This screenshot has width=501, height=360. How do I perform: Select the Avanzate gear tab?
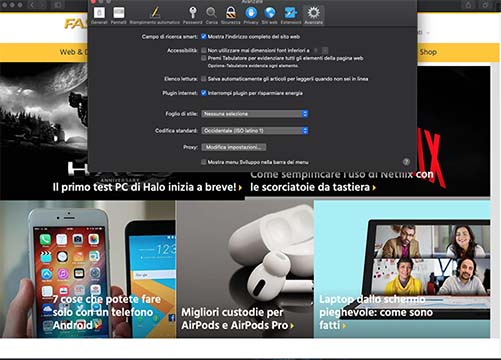pos(314,15)
